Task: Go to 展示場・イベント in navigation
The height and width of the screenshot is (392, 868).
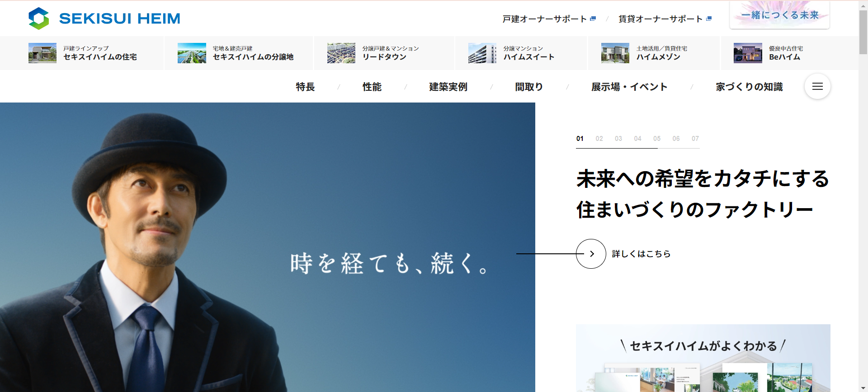Action: (629, 87)
